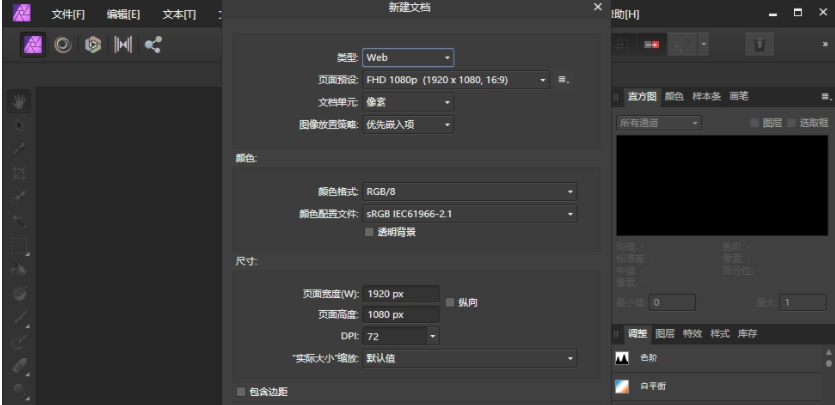Toggle the 图层 checkbox in histogram panel
The width and height of the screenshot is (835, 405).
[754, 123]
